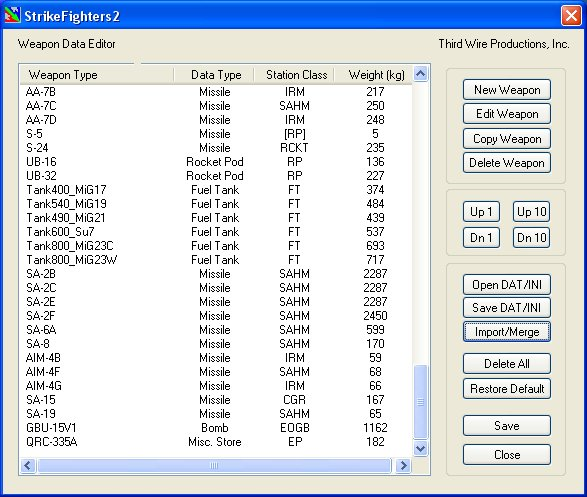Click Open DAT/INI
Image resolution: width=587 pixels, height=497 pixels.
[x=507, y=285]
